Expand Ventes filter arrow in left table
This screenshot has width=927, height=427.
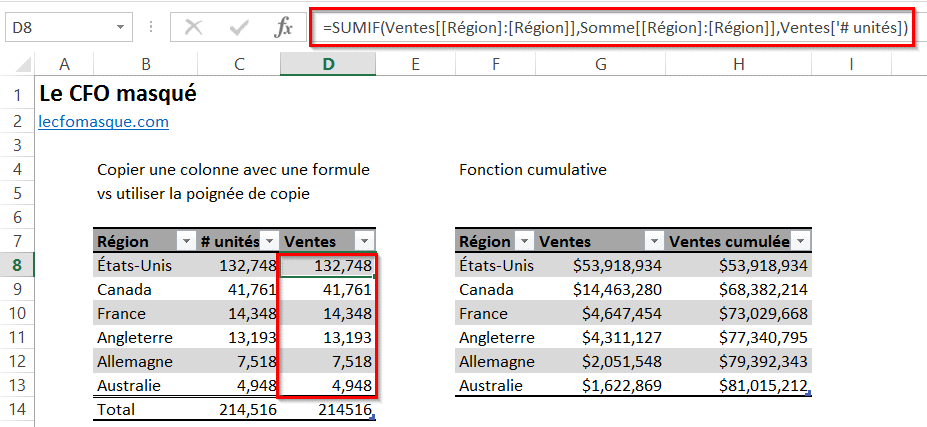click(364, 241)
